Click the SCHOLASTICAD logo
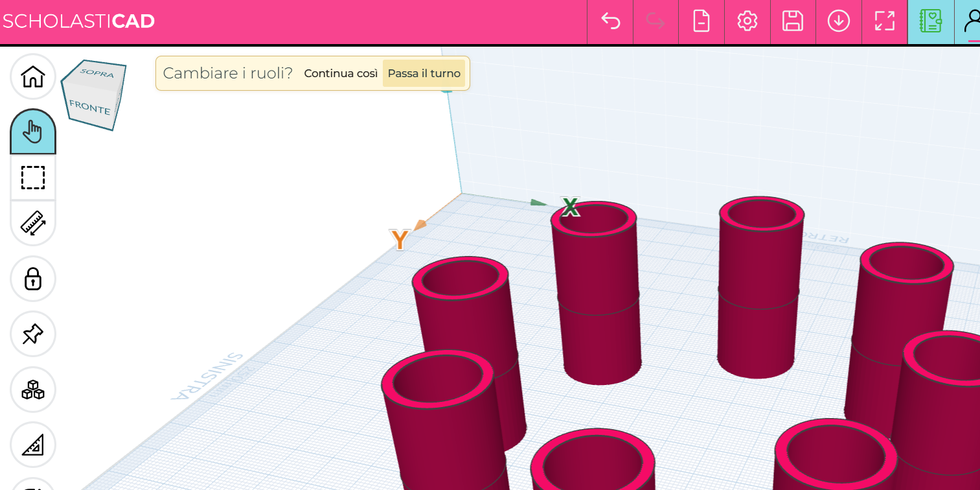This screenshot has height=490, width=980. click(x=78, y=21)
